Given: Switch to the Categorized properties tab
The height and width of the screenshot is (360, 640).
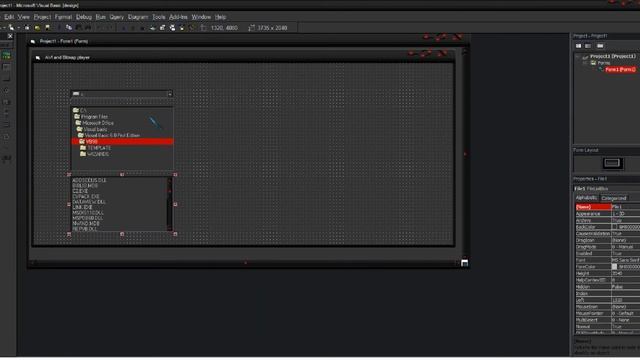Looking at the screenshot, I should pos(614,198).
